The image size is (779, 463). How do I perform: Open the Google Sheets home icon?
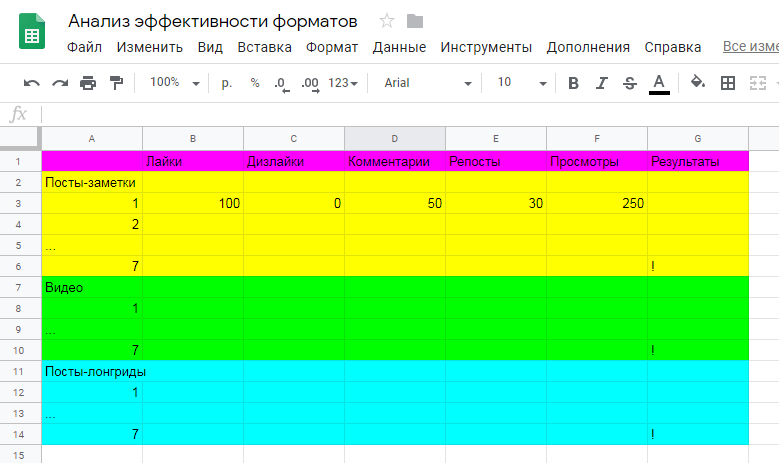coord(32,31)
